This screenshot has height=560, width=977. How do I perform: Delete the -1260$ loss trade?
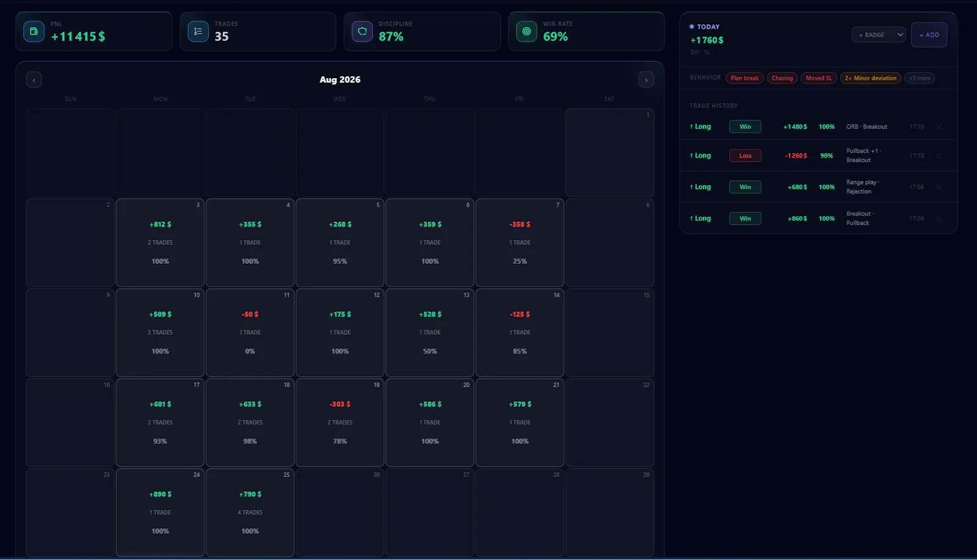939,156
